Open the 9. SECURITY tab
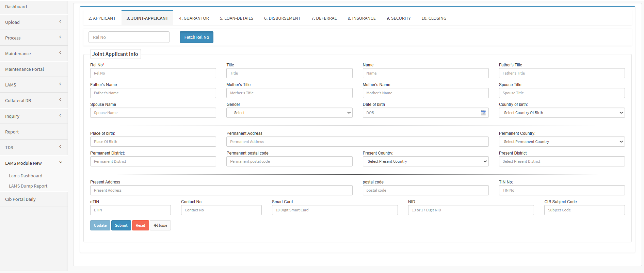The height and width of the screenshot is (273, 644). (398, 18)
